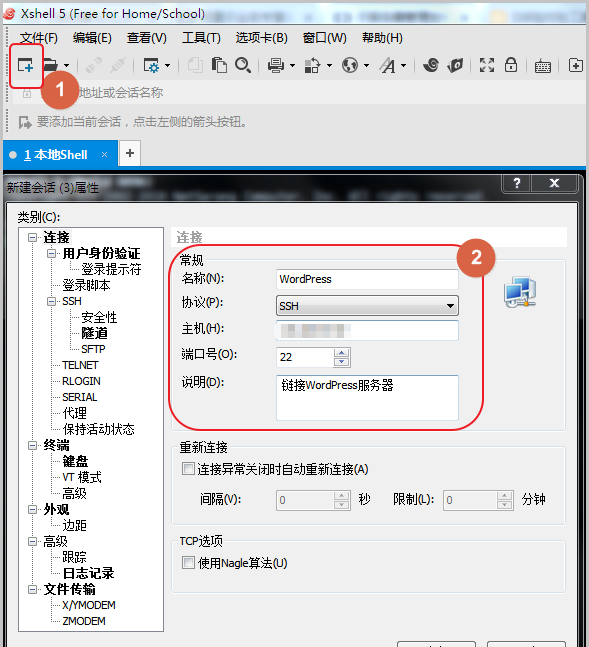
Task: Click the New Session toolbar icon
Action: point(25,65)
